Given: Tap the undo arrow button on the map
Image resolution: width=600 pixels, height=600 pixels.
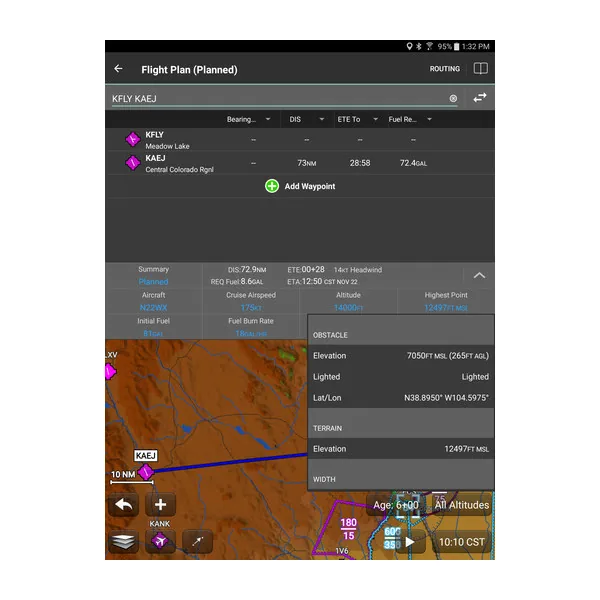Looking at the screenshot, I should point(123,505).
